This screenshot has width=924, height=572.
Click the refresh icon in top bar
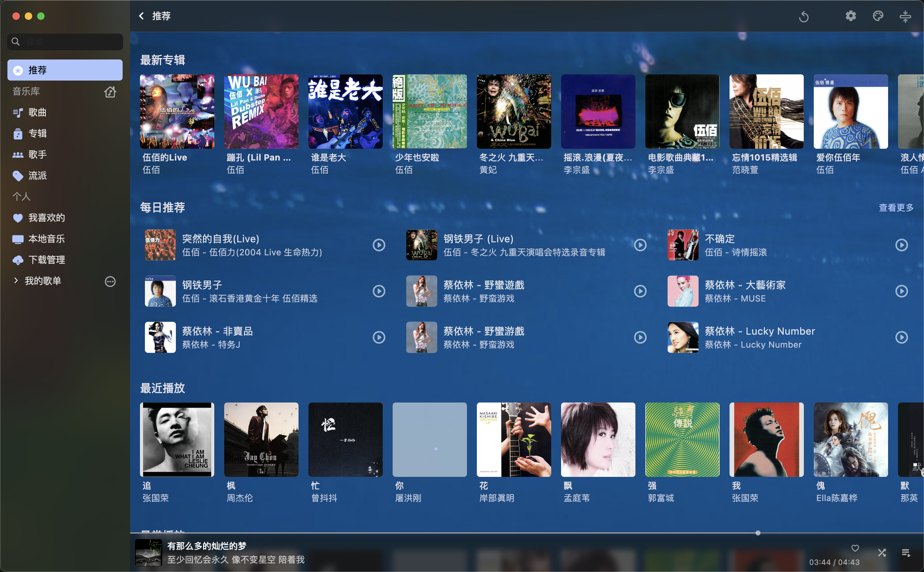click(x=804, y=16)
